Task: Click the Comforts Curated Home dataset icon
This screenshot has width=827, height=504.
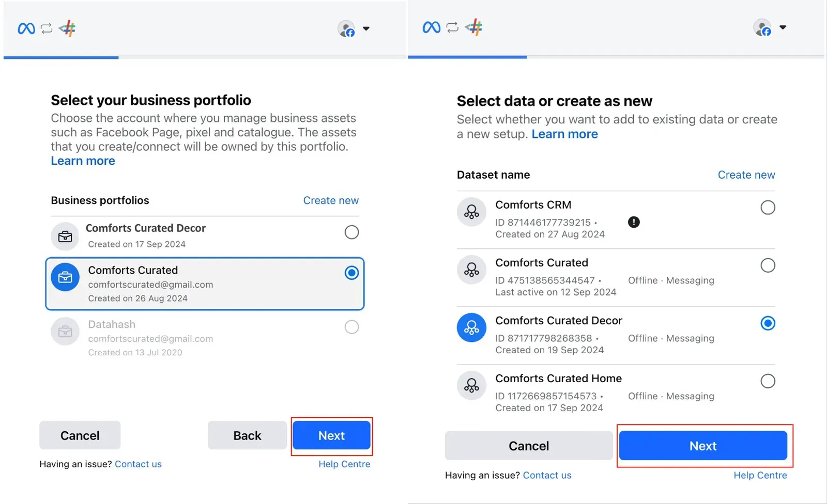Action: pos(471,385)
